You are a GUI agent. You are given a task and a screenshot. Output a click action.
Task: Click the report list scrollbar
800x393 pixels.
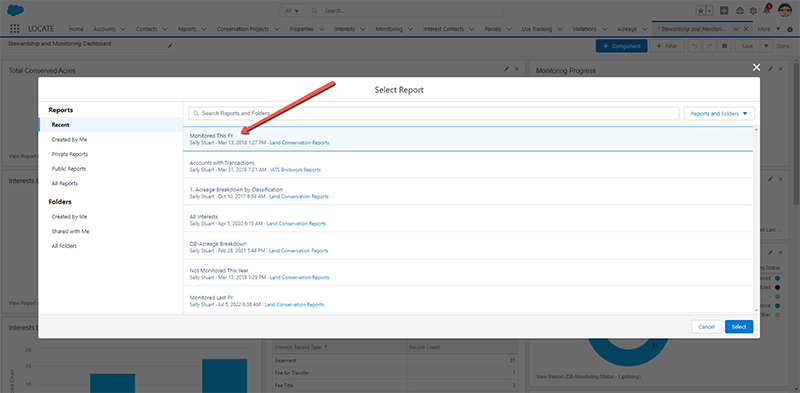(x=756, y=219)
